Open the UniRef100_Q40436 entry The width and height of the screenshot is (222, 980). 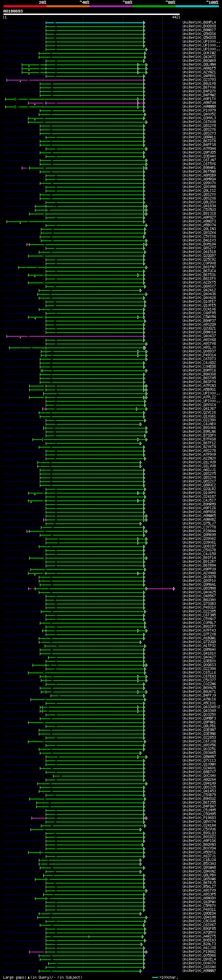(199, 294)
